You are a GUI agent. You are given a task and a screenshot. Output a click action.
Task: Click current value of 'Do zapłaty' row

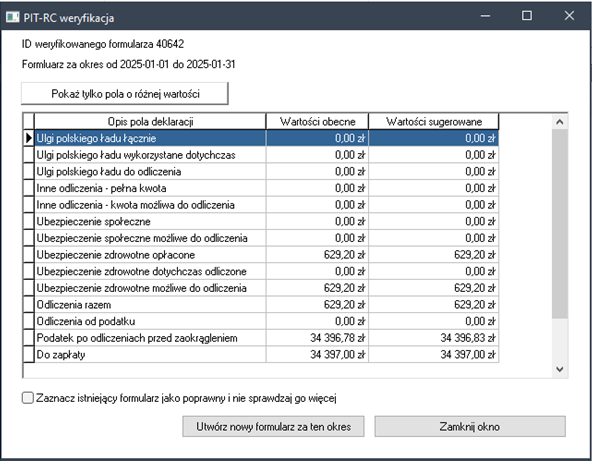coord(317,354)
